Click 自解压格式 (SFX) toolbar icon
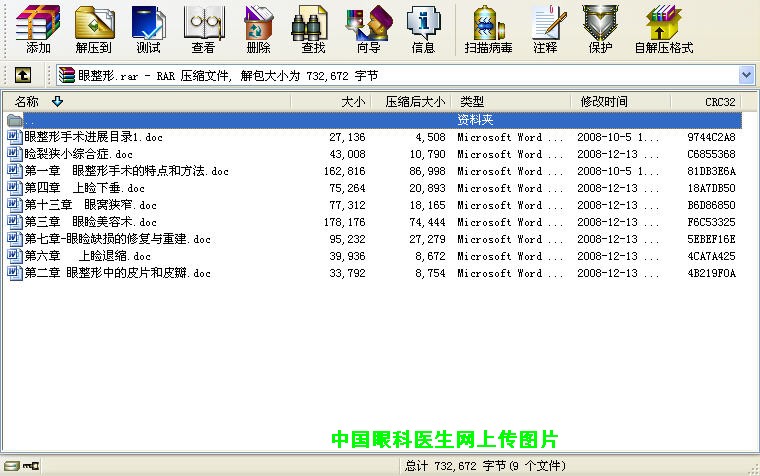Image resolution: width=760 pixels, height=476 pixels. 663,28
